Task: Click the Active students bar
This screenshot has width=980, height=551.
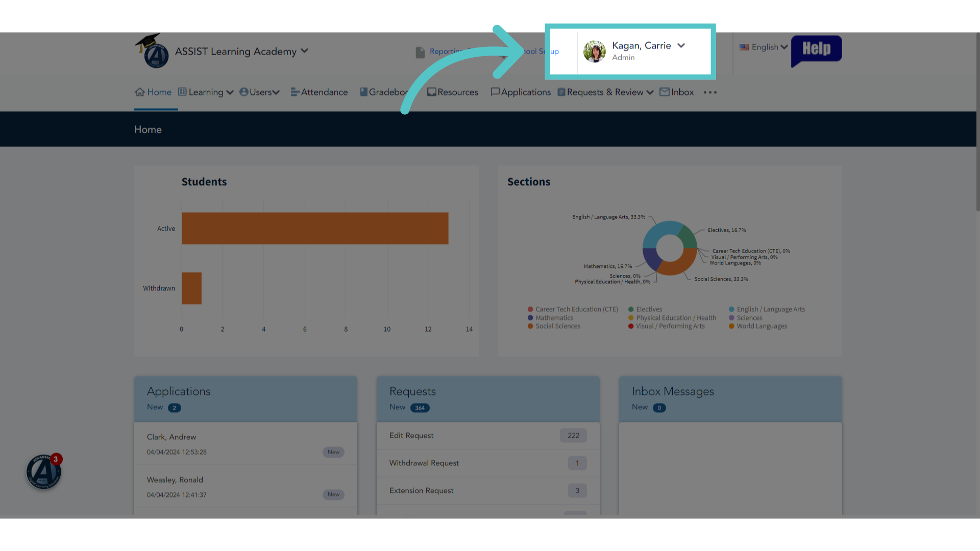Action: (x=315, y=228)
